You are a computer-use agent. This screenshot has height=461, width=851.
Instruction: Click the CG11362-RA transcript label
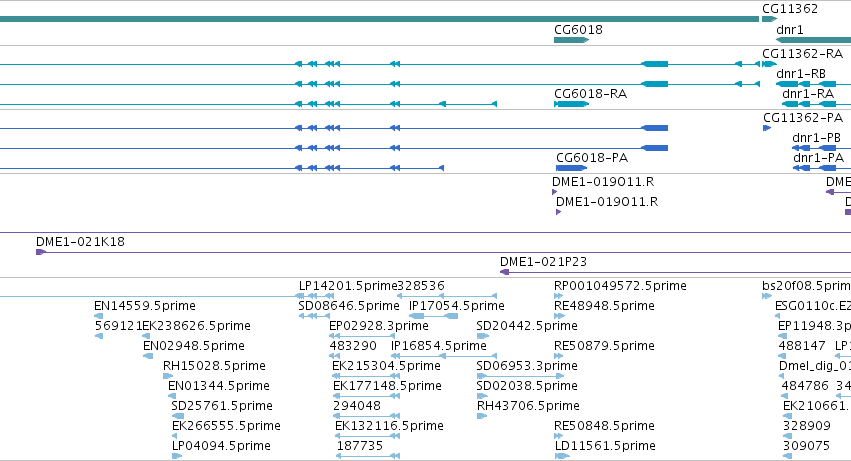coord(802,54)
